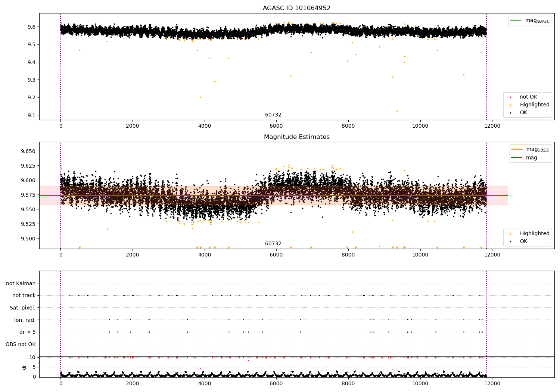The image size is (560, 392).
Task: Click the '9.550' y-axis tick label
Action: tap(28, 209)
